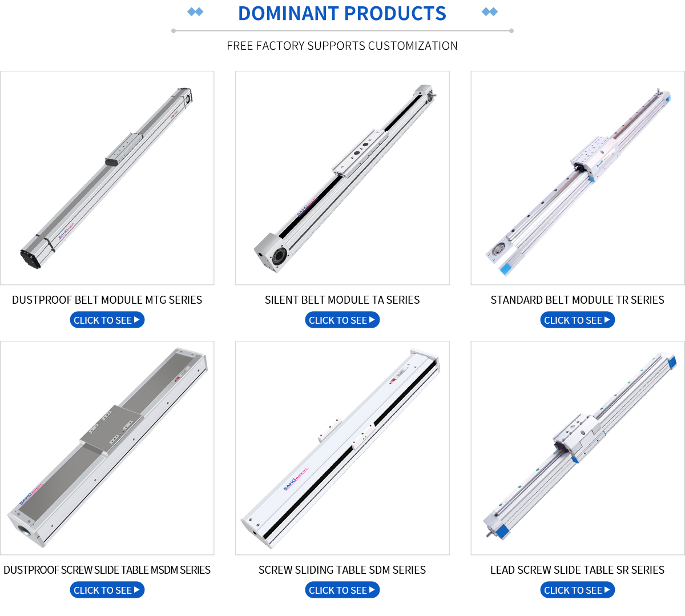Screen dimensions: 685x616
Task: Select the Dustproof Screw Slide Table MSDM title
Action: click(107, 570)
